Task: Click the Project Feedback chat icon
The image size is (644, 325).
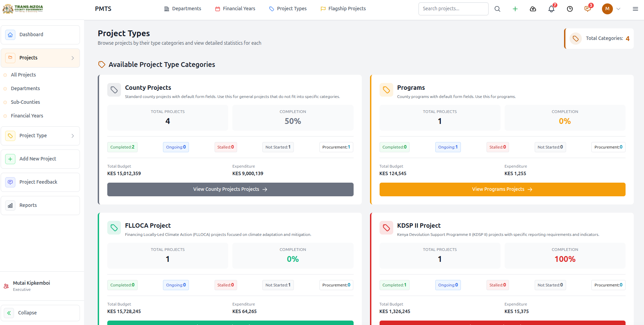Action: click(10, 182)
